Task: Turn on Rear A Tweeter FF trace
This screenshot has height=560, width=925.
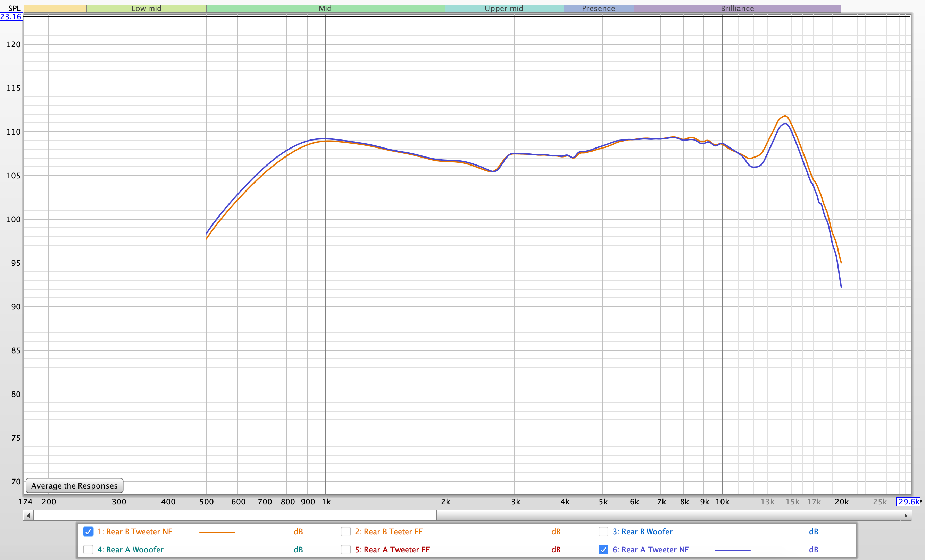Action: click(x=345, y=550)
